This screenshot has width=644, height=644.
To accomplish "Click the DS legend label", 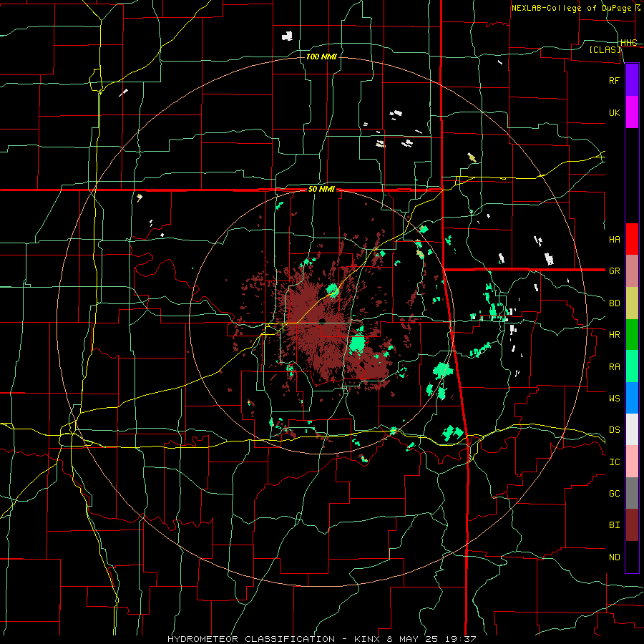I will 614,429.
